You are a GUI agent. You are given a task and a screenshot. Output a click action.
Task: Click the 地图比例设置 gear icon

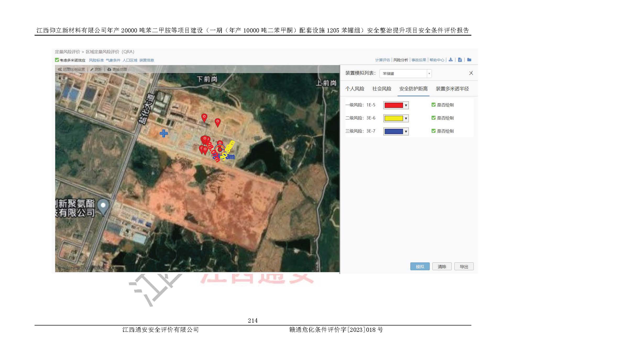(60, 69)
